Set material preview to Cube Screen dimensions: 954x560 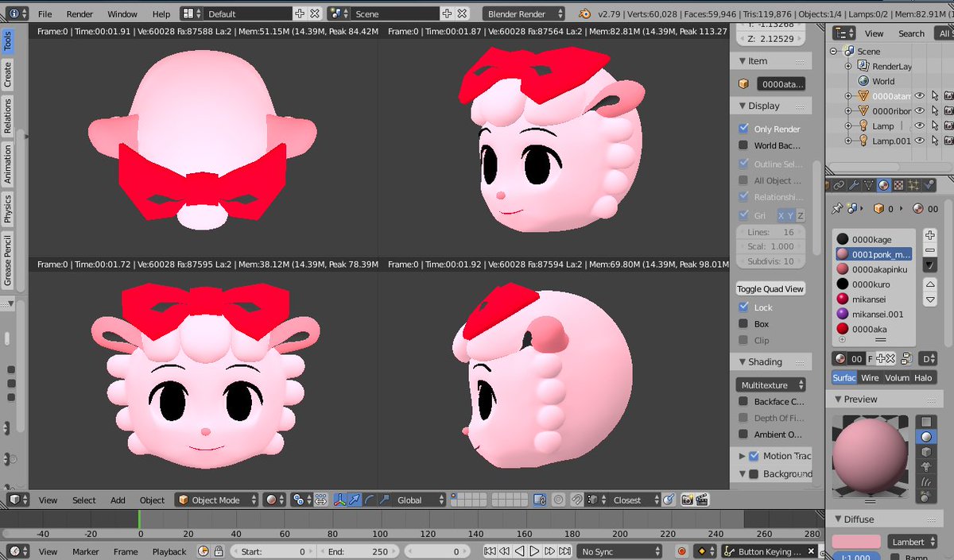(x=926, y=451)
